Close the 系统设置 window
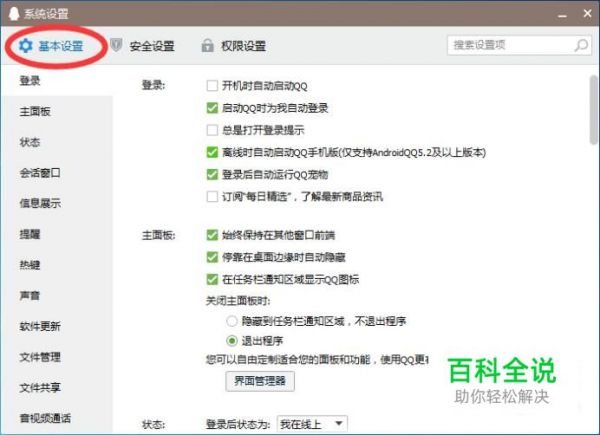This screenshot has width=600, height=435. tap(587, 14)
